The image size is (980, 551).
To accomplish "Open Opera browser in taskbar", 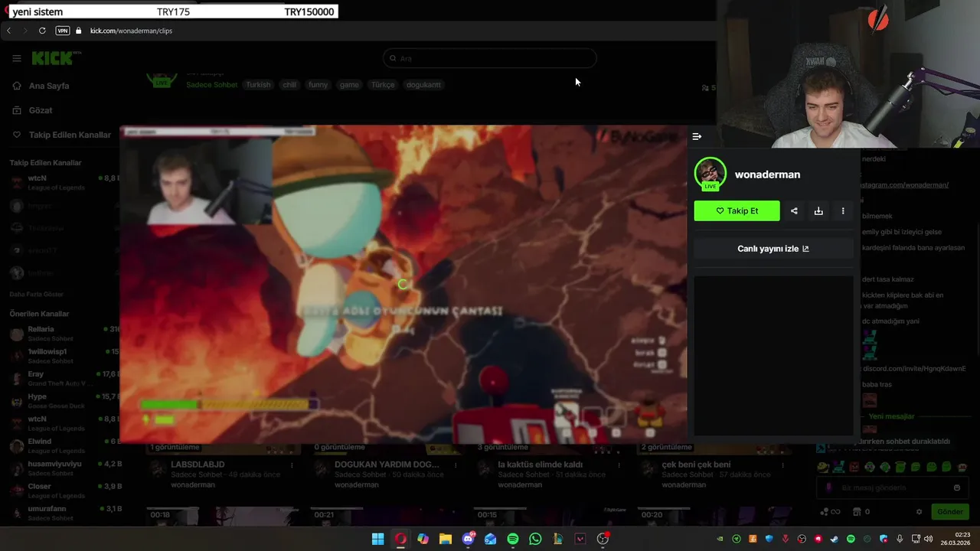I will [x=400, y=539].
